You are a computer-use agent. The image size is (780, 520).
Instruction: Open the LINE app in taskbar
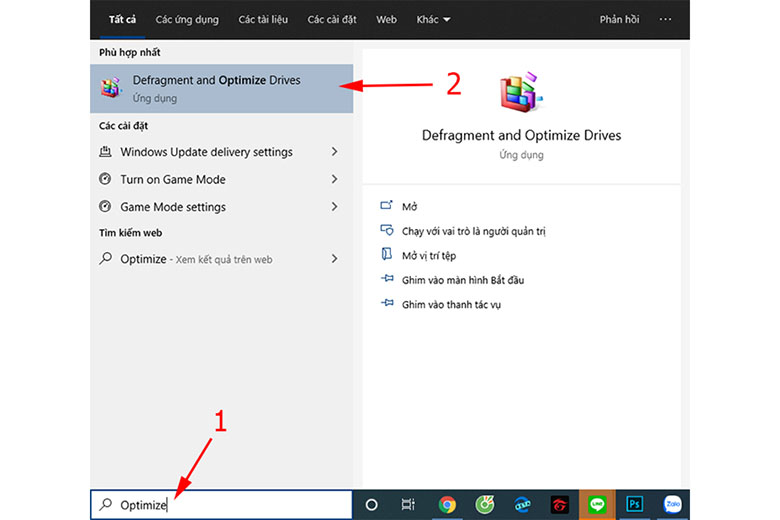pyautogui.click(x=599, y=505)
